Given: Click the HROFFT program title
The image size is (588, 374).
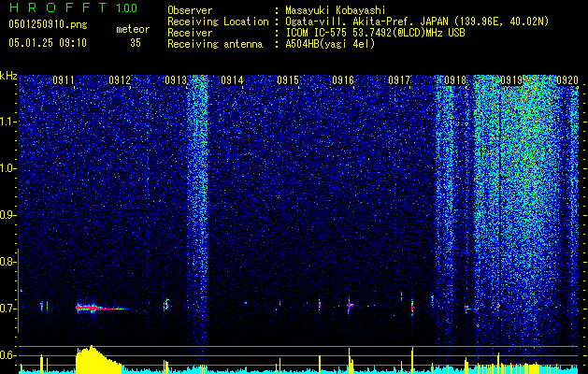Looking at the screenshot, I should (x=58, y=7).
